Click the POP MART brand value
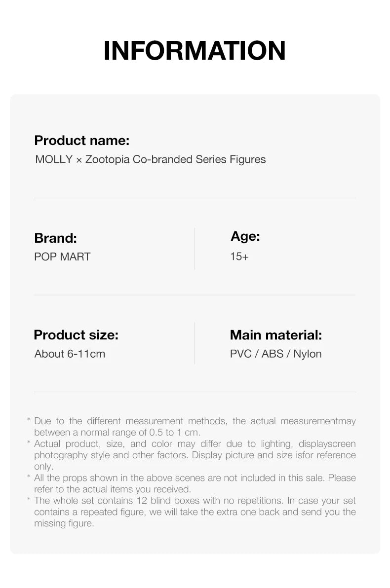 (x=62, y=257)
